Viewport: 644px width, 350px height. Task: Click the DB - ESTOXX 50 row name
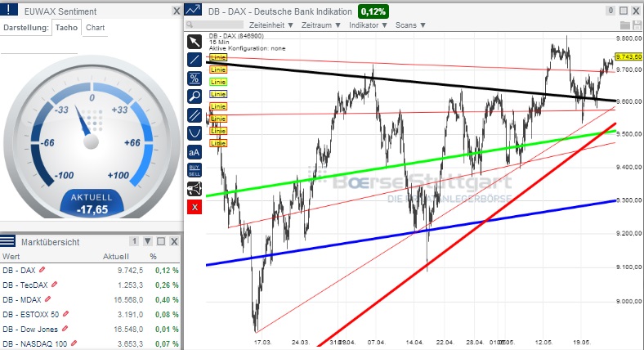(x=31, y=315)
